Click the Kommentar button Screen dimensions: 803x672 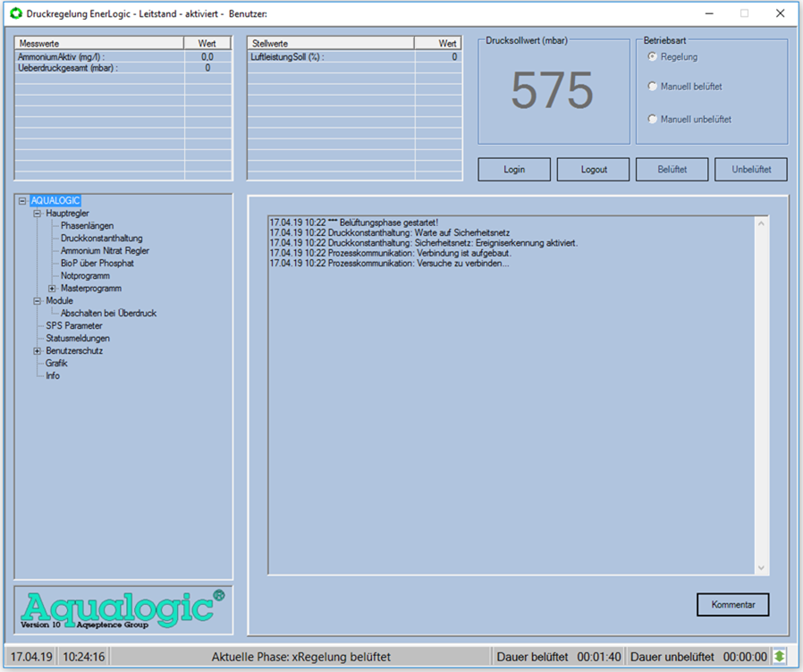click(732, 605)
